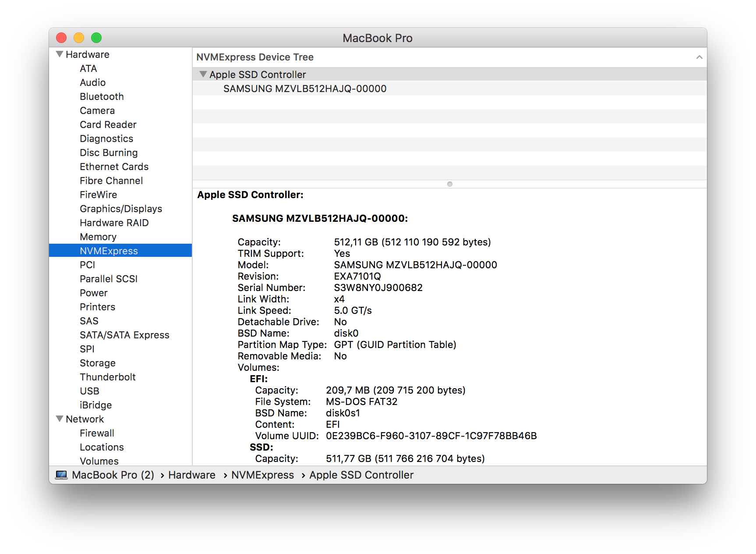Open Disc Burning info
Viewport: 756px width, 554px height.
coord(109,153)
